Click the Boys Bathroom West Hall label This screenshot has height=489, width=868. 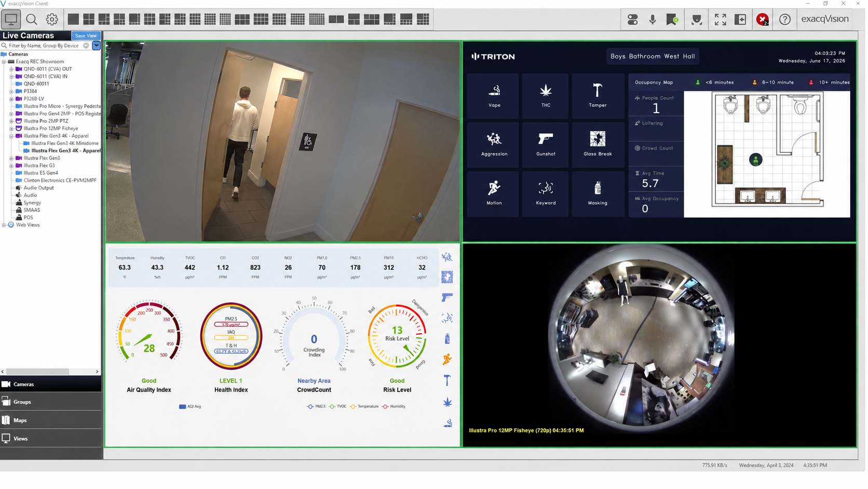(x=652, y=56)
